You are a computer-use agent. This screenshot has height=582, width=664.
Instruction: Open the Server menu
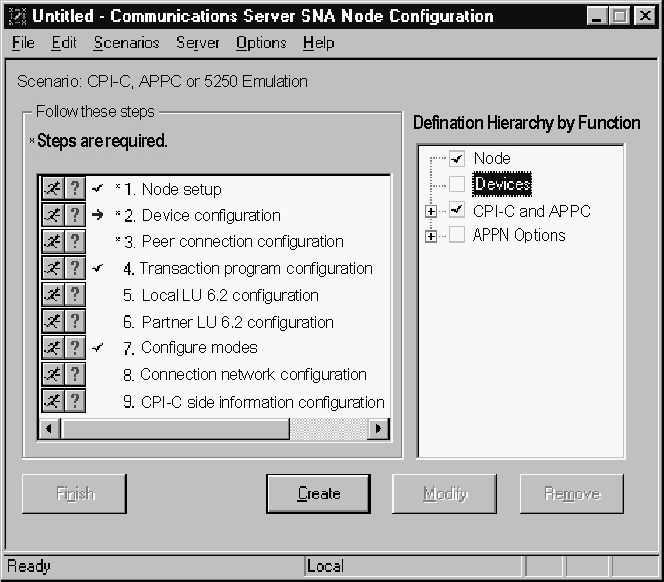tap(198, 43)
